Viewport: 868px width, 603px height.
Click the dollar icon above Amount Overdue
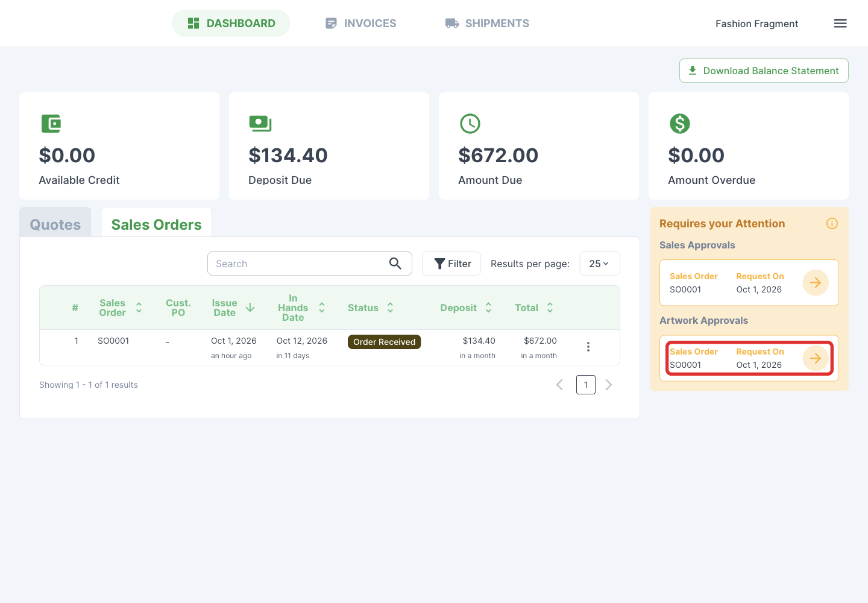click(680, 124)
